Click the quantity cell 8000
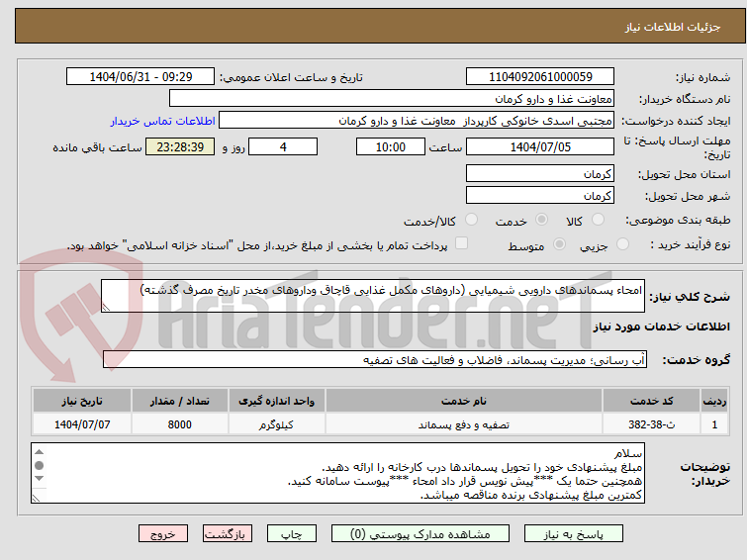The image size is (747, 560). [180, 424]
